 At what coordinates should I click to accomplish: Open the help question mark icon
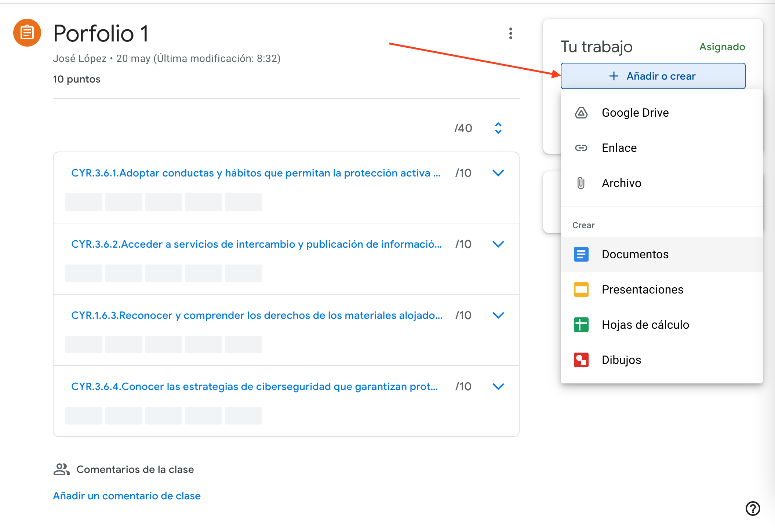point(753,509)
